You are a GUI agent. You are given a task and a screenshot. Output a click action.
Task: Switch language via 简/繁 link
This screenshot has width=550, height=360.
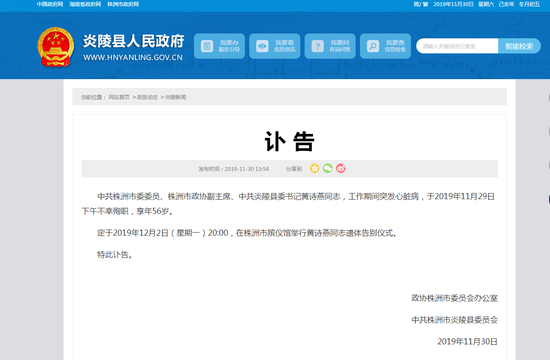tap(421, 4)
